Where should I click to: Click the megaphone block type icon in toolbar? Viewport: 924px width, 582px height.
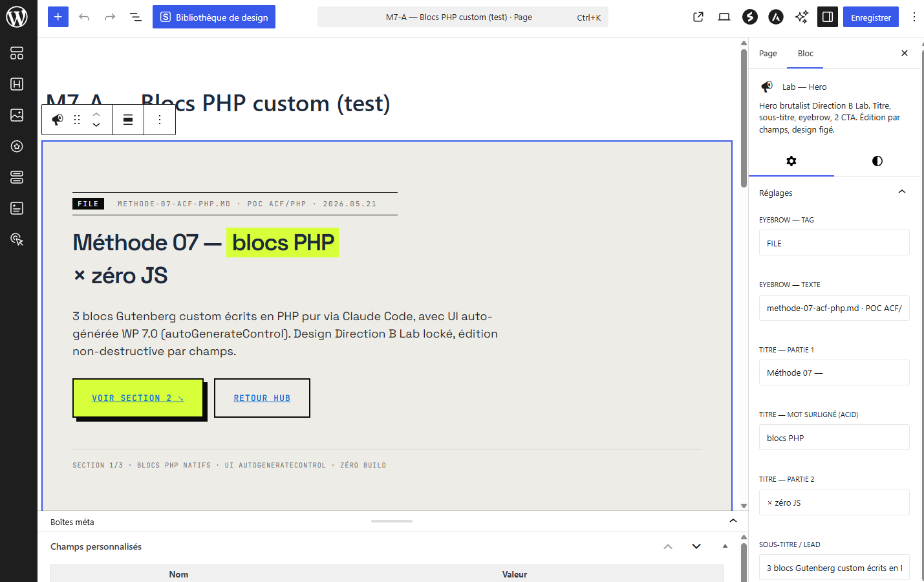[58, 119]
